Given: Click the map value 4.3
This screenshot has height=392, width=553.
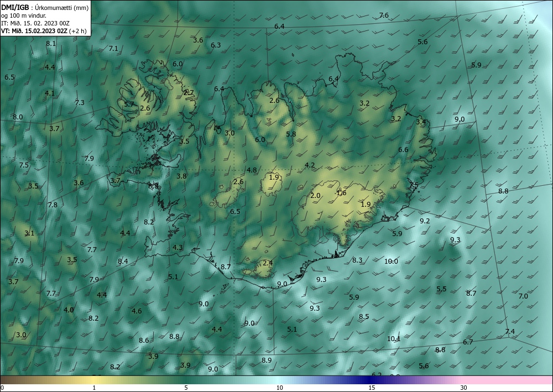Looking at the screenshot, I should click(178, 248).
